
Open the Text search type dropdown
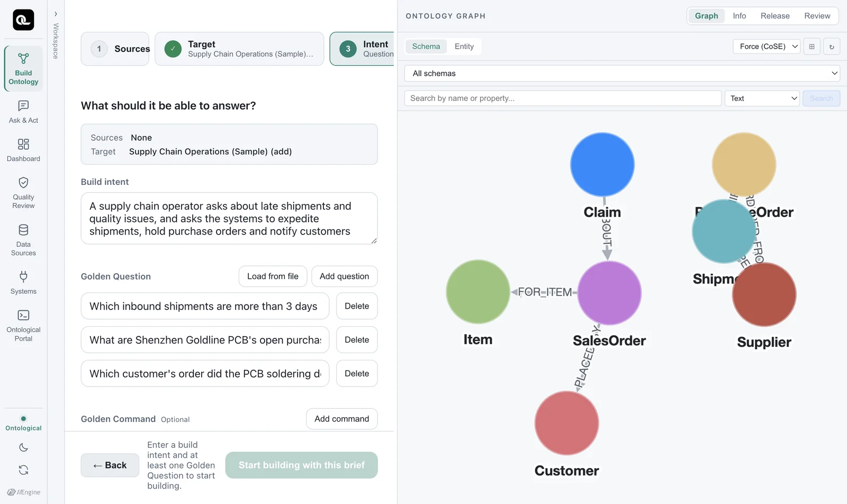tap(762, 98)
